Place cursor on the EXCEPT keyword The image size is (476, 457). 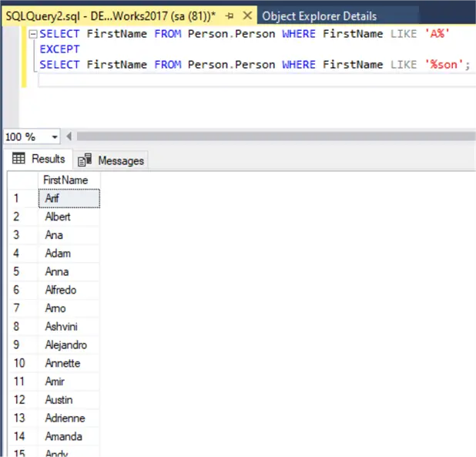59,49
